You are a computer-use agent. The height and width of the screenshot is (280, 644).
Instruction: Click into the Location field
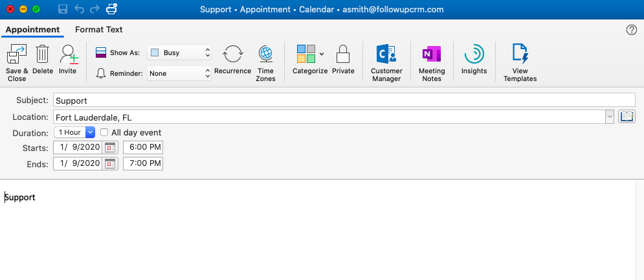pyautogui.click(x=329, y=117)
